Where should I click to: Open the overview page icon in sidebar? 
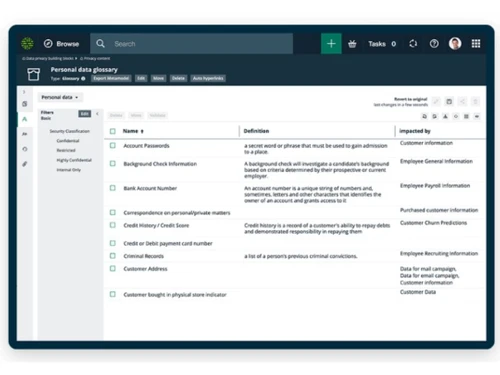click(25, 104)
